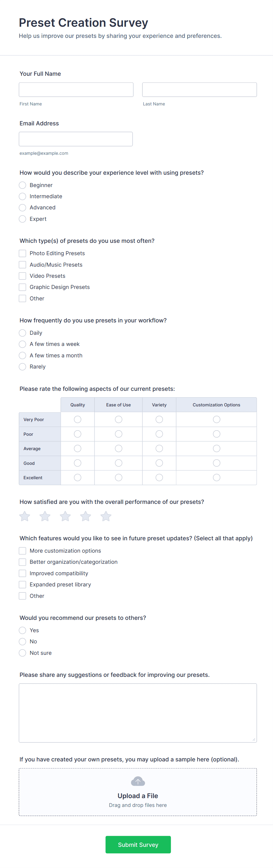Click the First Name input field
Viewport: 273px width, 868px height.
click(76, 89)
